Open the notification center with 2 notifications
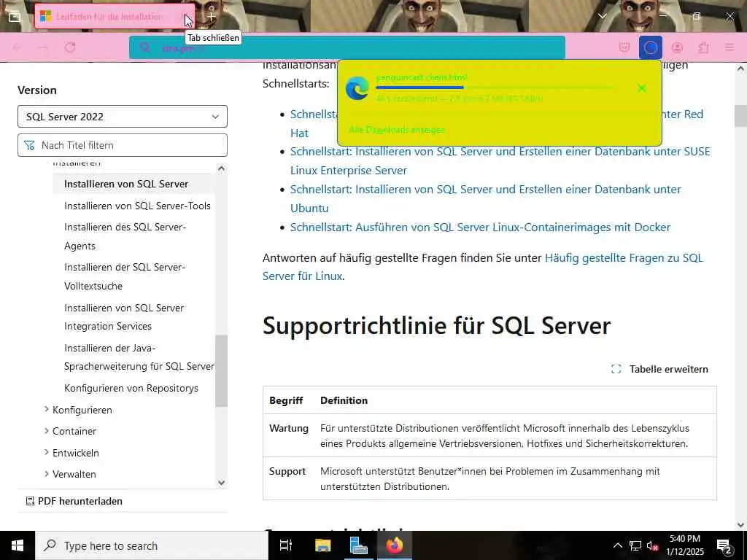This screenshot has width=747, height=560. pos(724,545)
